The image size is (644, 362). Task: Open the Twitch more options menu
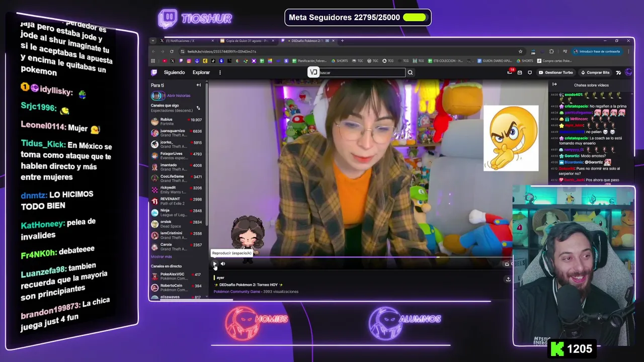tap(220, 72)
